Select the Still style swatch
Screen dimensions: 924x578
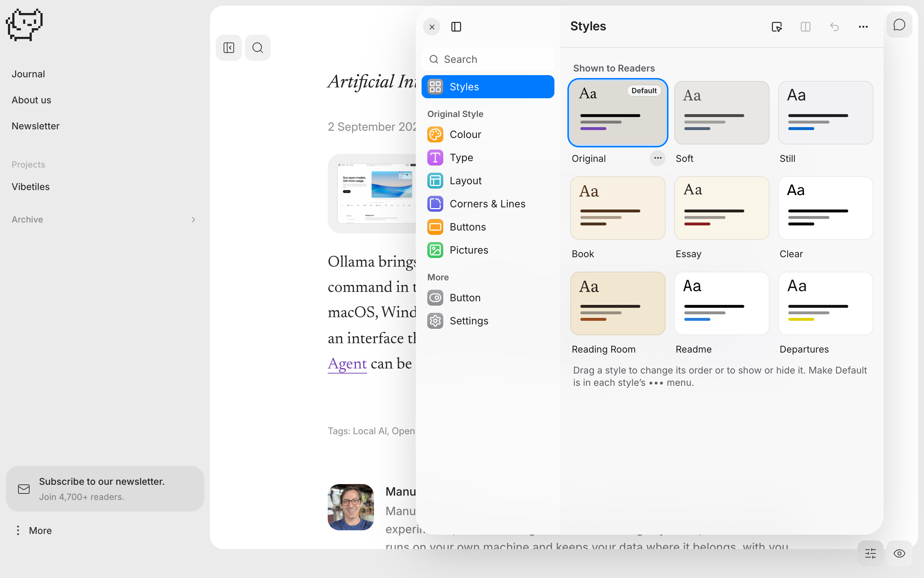[x=825, y=113]
